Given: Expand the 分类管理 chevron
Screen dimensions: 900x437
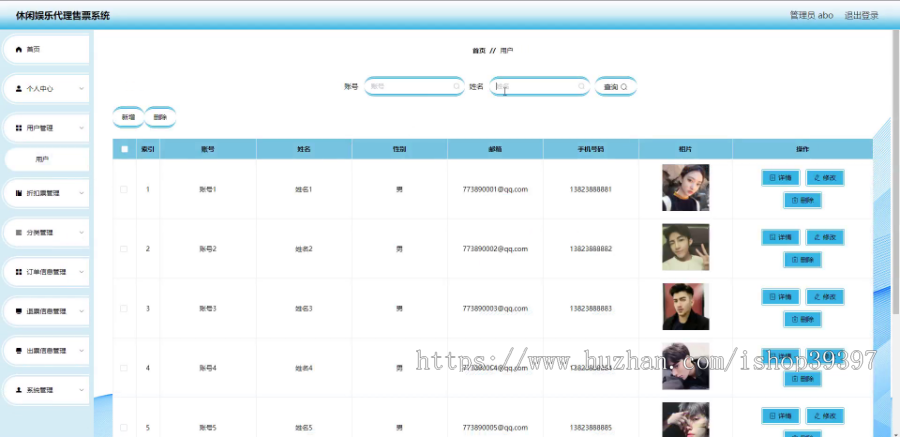Looking at the screenshot, I should pos(82,233).
